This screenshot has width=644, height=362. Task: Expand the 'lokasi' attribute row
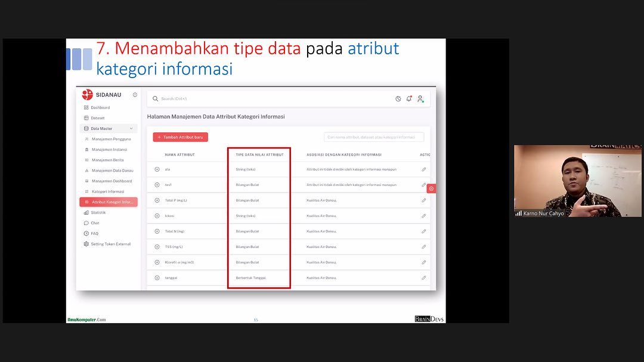[x=157, y=216]
